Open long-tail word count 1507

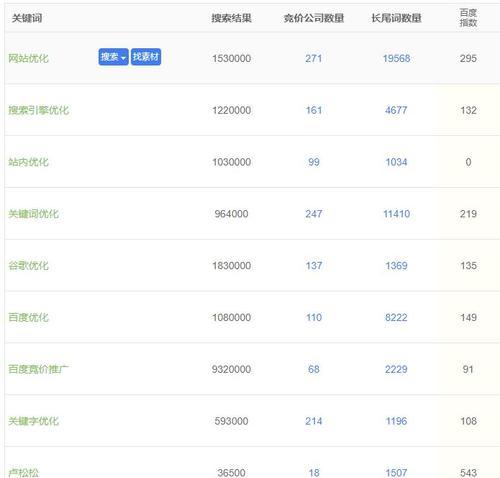[x=396, y=473]
